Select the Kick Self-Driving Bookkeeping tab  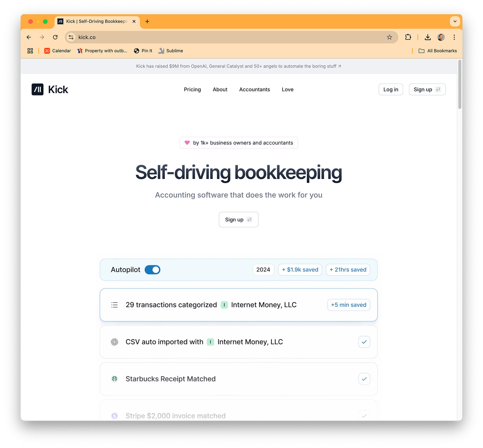click(97, 22)
